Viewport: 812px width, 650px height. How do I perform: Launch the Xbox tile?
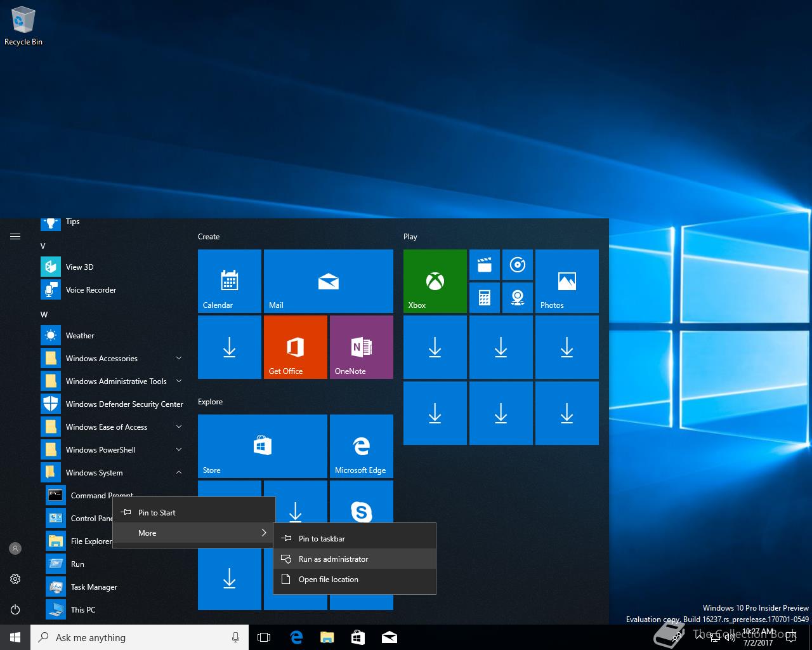pyautogui.click(x=435, y=281)
